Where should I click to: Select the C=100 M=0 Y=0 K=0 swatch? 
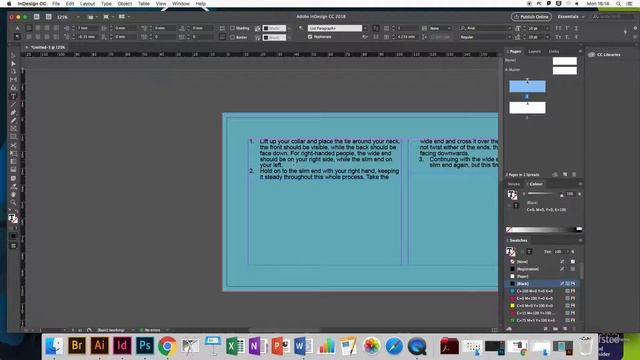[x=543, y=291]
